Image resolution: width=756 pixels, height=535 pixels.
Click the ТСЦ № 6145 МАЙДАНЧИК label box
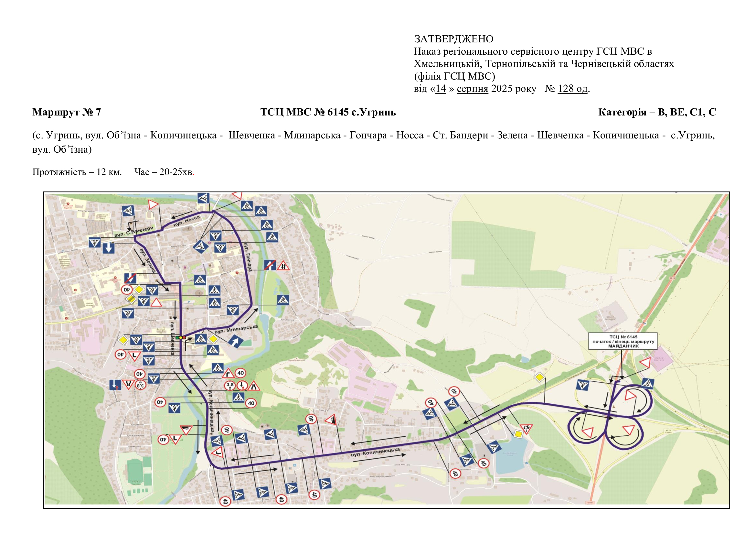pos(623,341)
